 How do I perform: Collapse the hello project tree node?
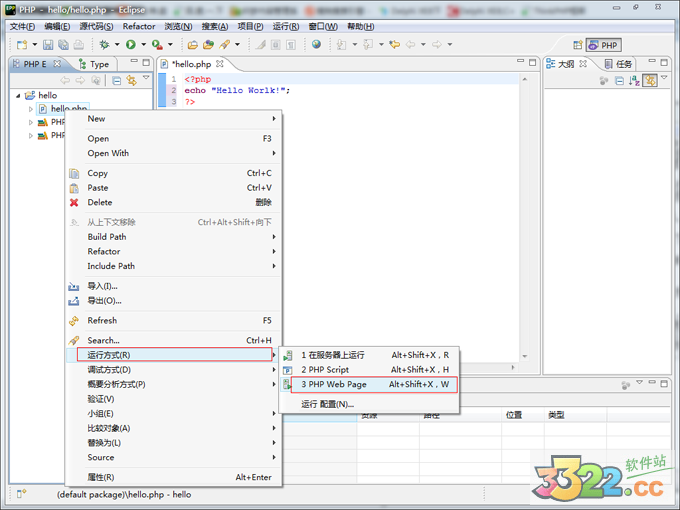[18, 95]
